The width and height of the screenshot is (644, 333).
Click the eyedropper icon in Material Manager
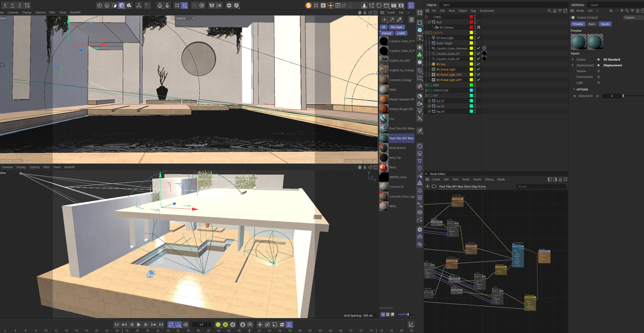coord(399,20)
